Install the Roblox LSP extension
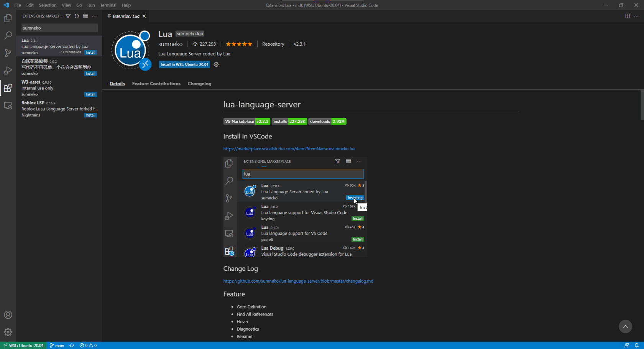This screenshot has width=644, height=349. tap(90, 115)
